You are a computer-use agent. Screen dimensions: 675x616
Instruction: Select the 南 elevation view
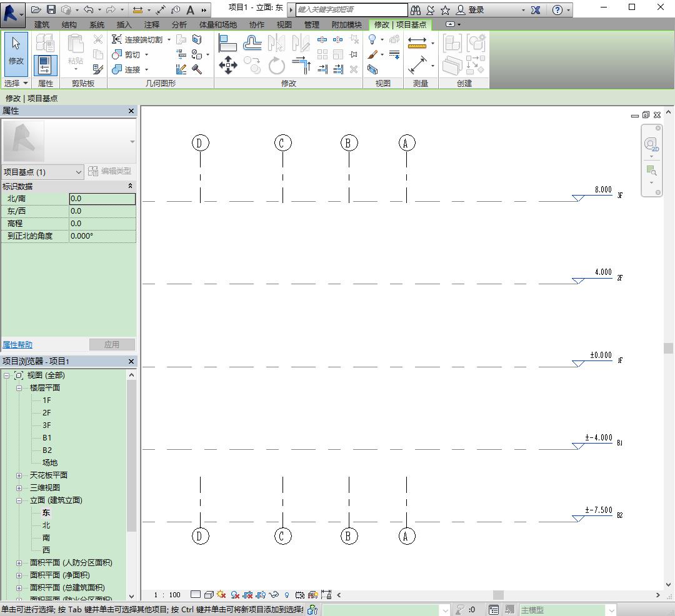point(46,538)
